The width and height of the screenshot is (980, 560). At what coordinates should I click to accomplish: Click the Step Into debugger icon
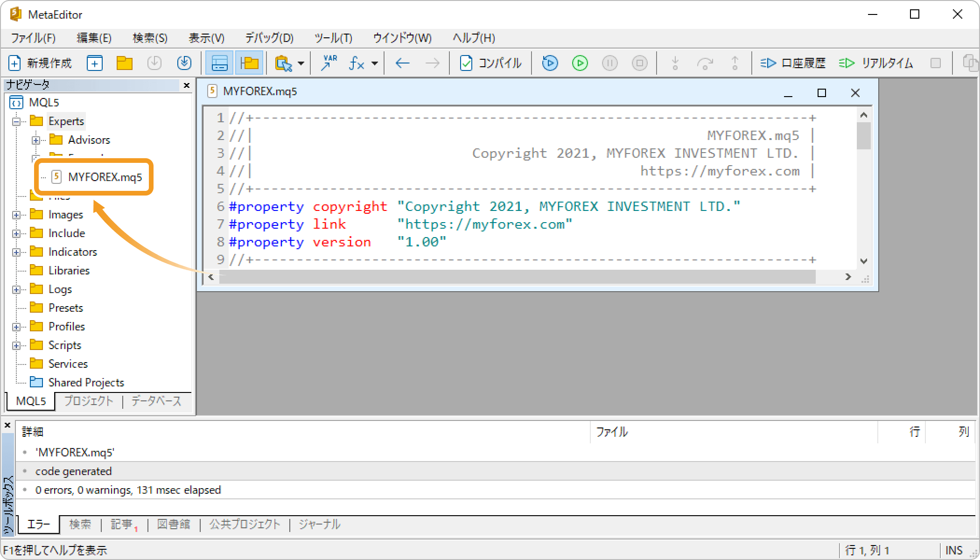(x=673, y=63)
